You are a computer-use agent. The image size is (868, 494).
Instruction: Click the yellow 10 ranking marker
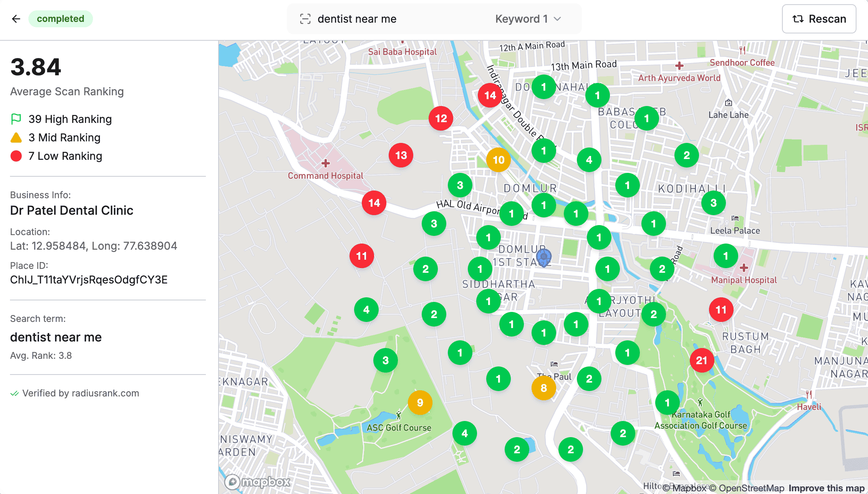(498, 160)
